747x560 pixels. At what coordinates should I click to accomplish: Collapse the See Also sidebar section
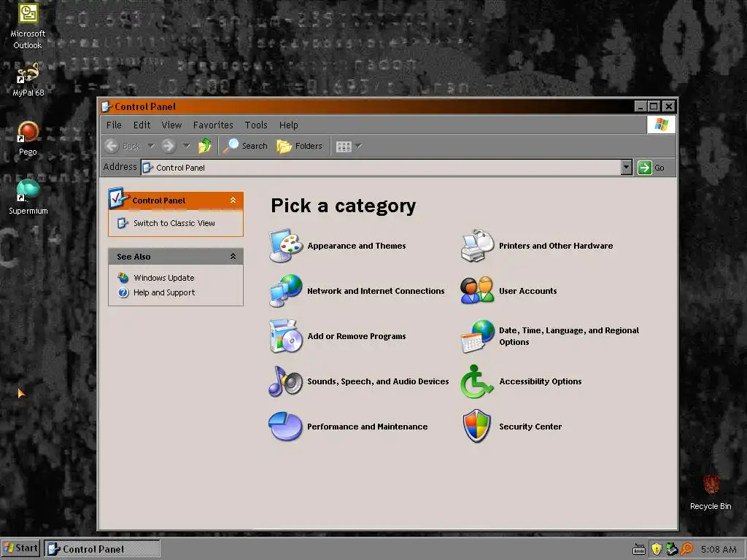pos(233,256)
